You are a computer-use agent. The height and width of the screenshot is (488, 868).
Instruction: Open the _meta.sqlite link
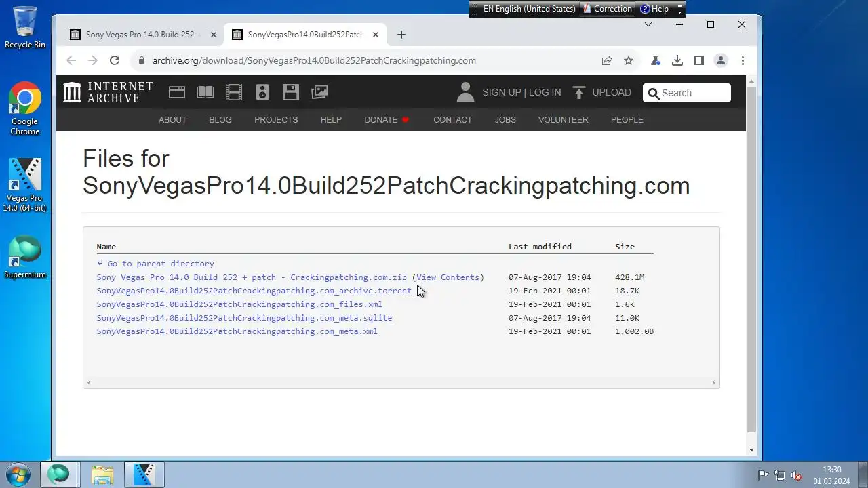coord(244,318)
